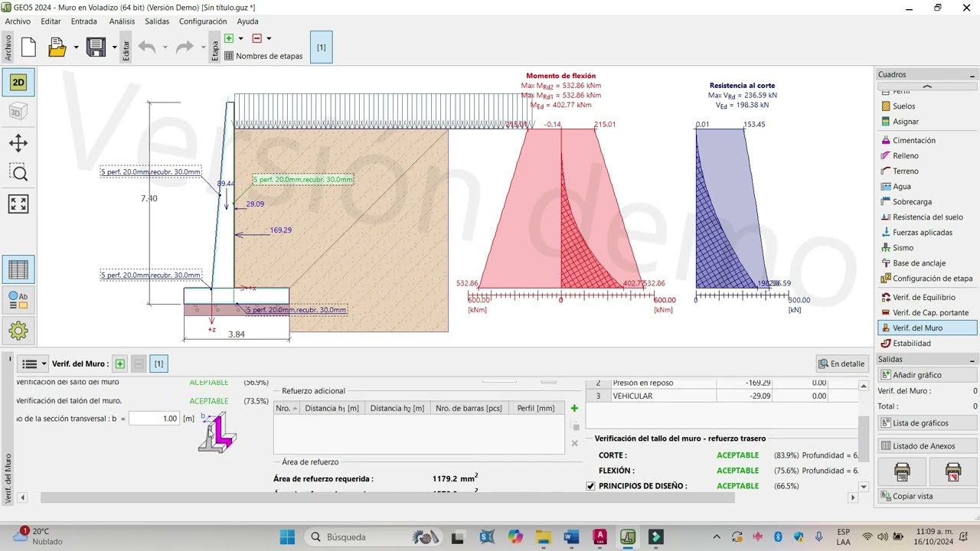The image size is (980, 551).
Task: Click the Añadir gráfico button
Action: 927,375
